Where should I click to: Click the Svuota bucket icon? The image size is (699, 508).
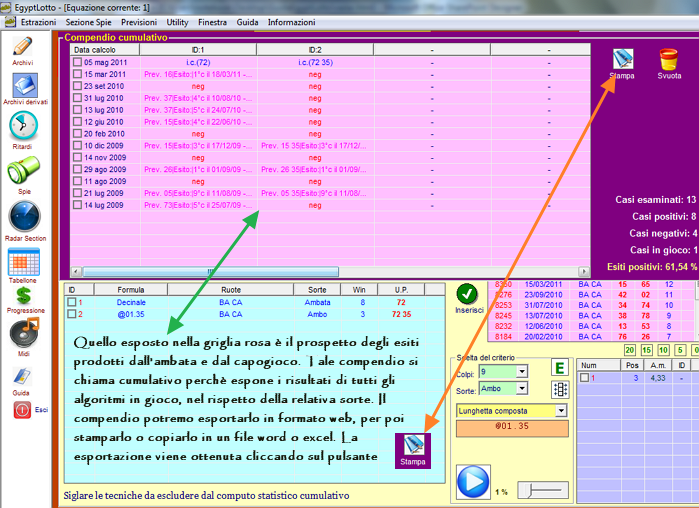(x=669, y=59)
